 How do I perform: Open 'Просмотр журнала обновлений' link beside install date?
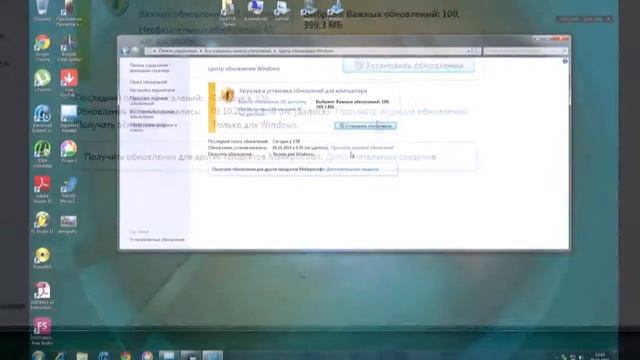pos(362,147)
